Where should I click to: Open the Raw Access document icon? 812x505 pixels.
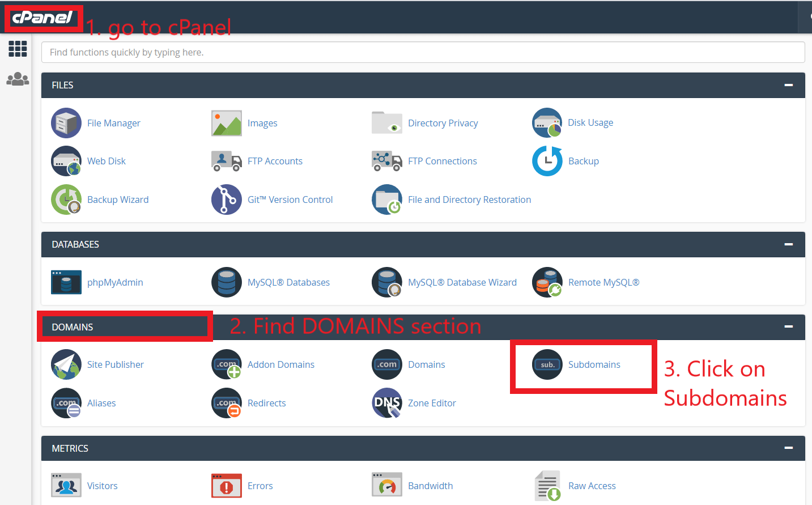[547, 486]
